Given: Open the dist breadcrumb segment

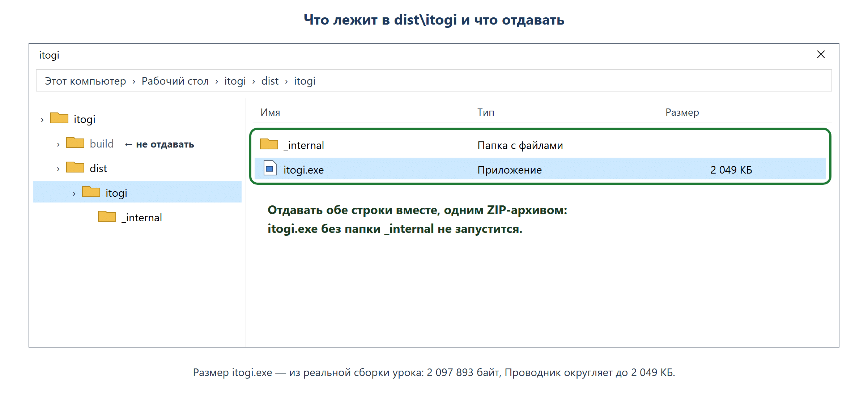Looking at the screenshot, I should (270, 81).
